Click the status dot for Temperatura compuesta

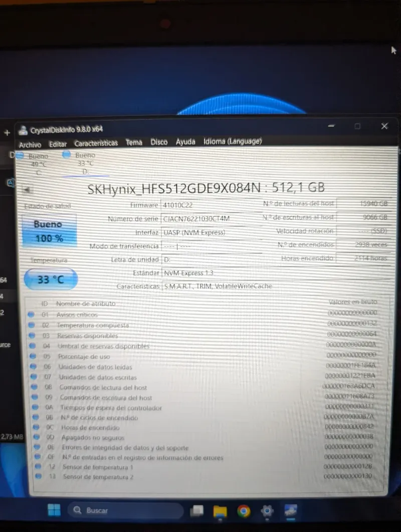tap(32, 325)
